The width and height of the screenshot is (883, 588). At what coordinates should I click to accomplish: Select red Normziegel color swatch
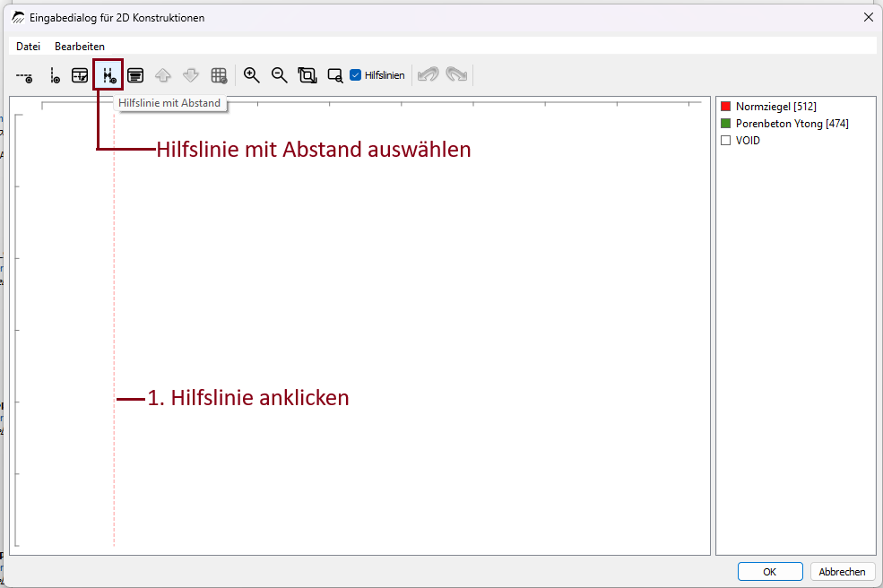[x=726, y=107]
